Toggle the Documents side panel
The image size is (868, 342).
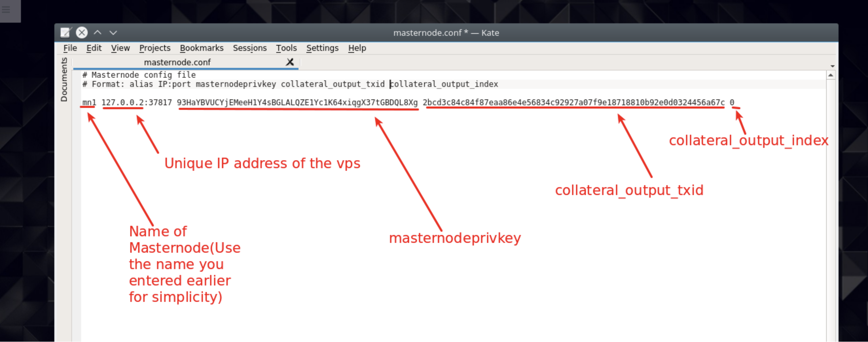pos(64,80)
